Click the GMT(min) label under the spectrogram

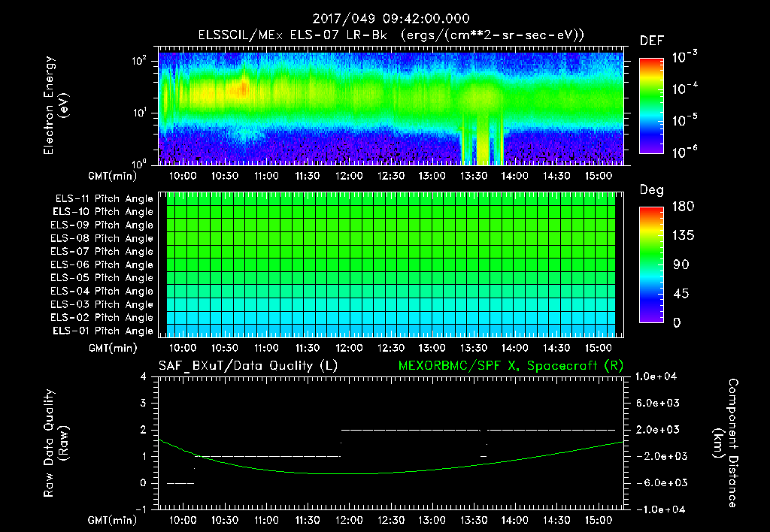point(113,176)
